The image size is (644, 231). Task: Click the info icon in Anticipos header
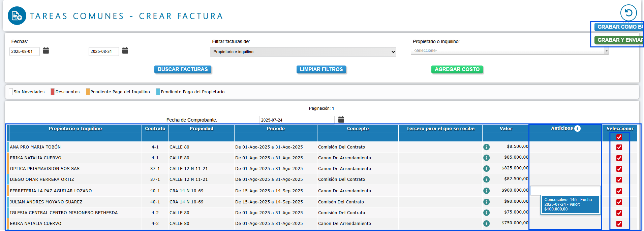tap(577, 128)
